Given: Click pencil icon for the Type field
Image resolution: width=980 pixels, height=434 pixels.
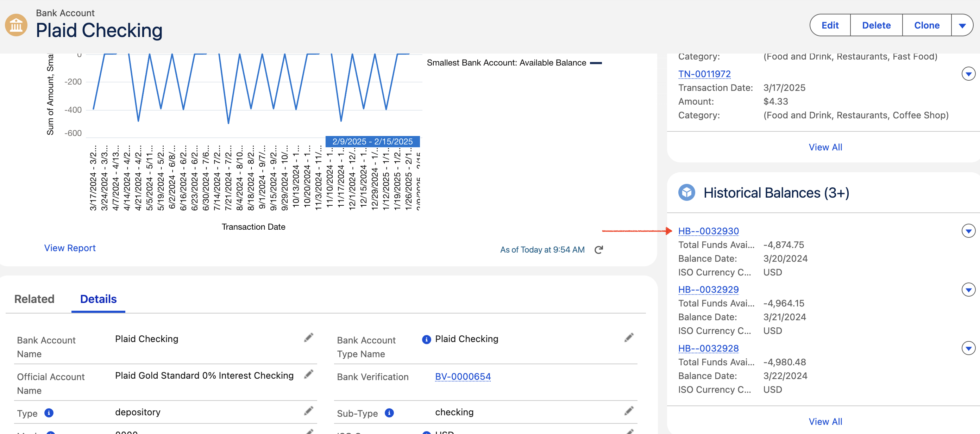Looking at the screenshot, I should click(308, 411).
